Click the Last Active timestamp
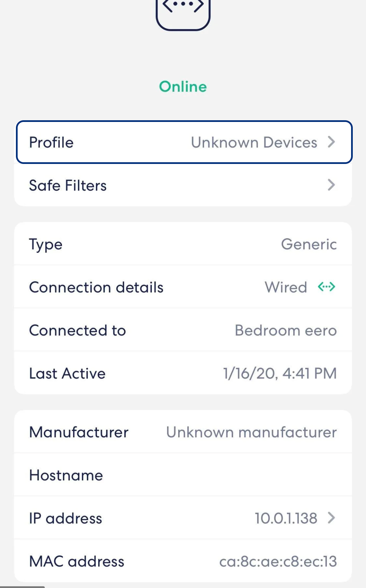 [x=279, y=373]
